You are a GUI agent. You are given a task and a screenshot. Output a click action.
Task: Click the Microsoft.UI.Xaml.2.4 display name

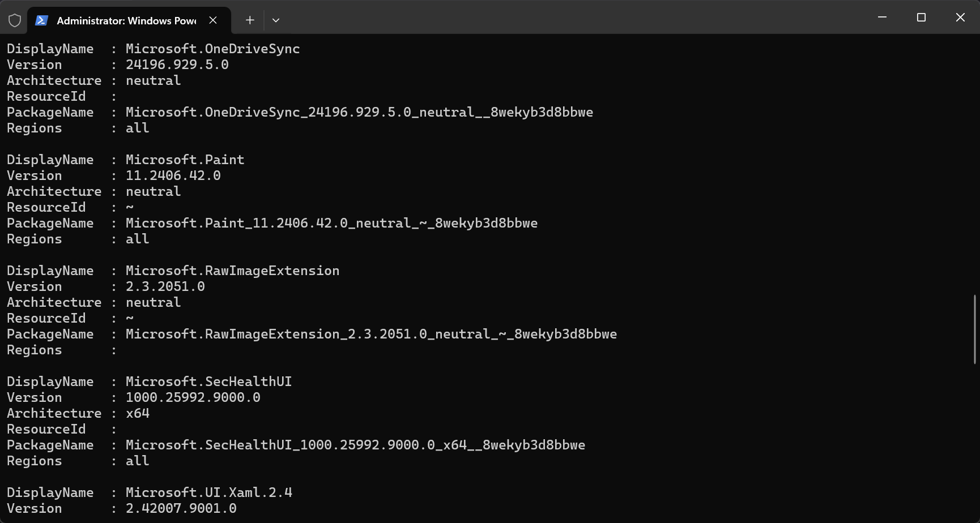point(209,492)
